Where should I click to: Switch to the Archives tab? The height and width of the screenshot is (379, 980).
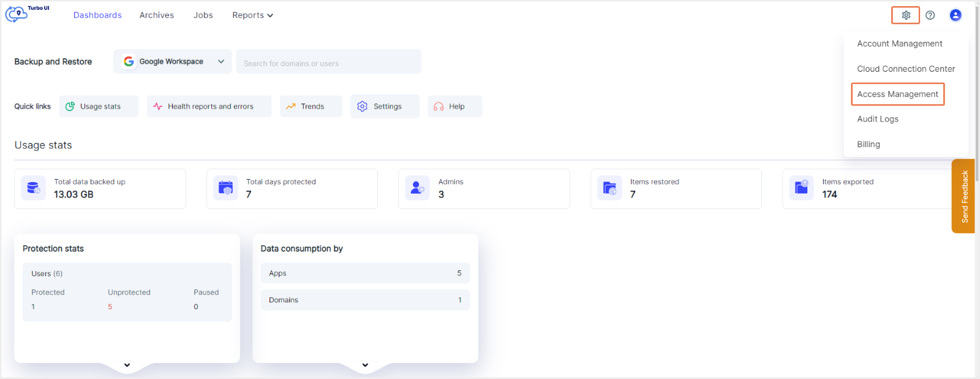click(x=156, y=15)
